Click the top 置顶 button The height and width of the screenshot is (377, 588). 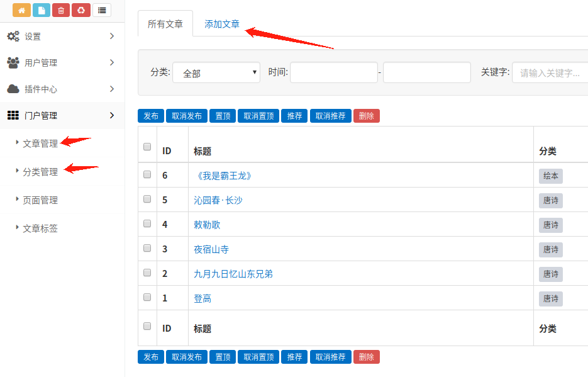coord(223,116)
